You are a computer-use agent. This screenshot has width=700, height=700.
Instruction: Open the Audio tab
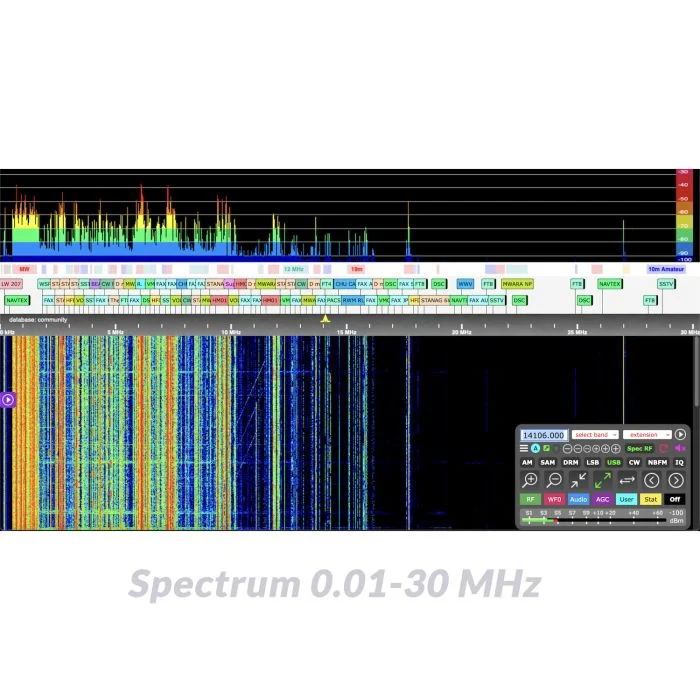[x=579, y=499]
